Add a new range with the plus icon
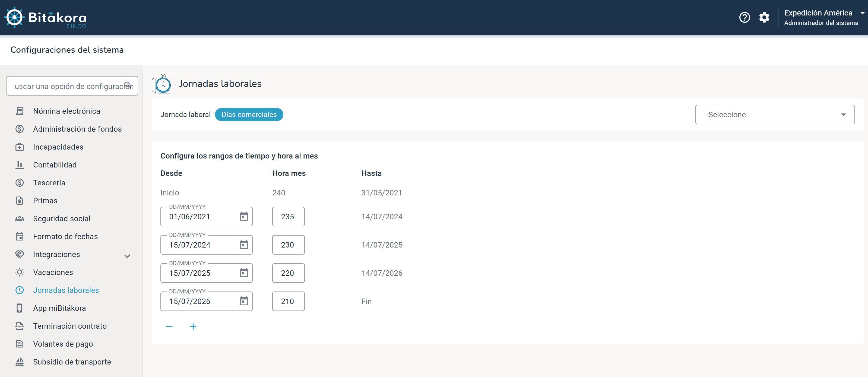This screenshot has height=377, width=868. pos(193,327)
